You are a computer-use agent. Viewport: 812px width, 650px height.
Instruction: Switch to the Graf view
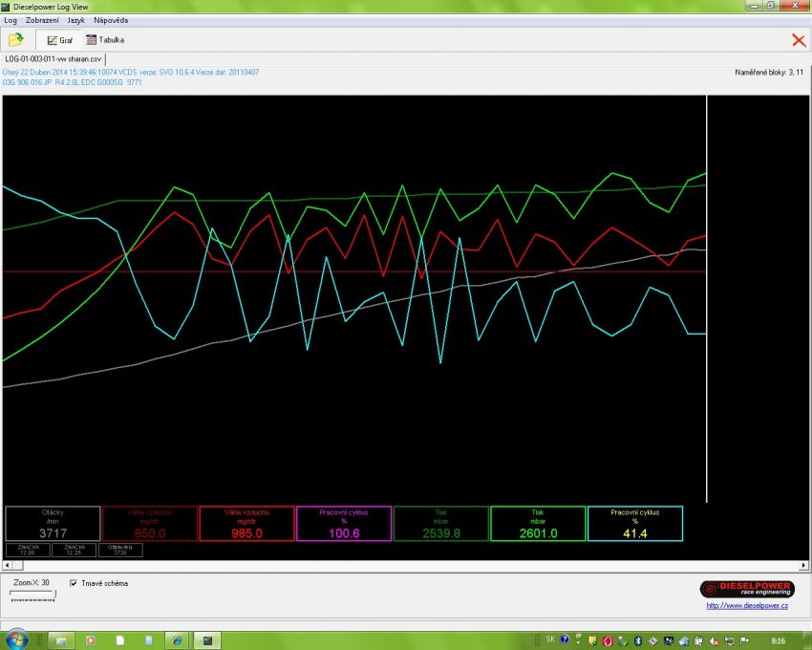click(x=59, y=40)
